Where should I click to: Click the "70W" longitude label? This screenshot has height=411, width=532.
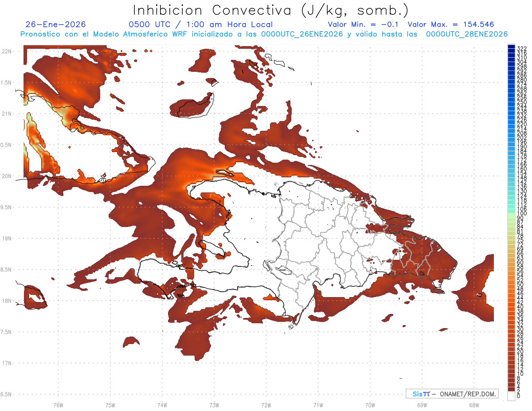click(370, 405)
